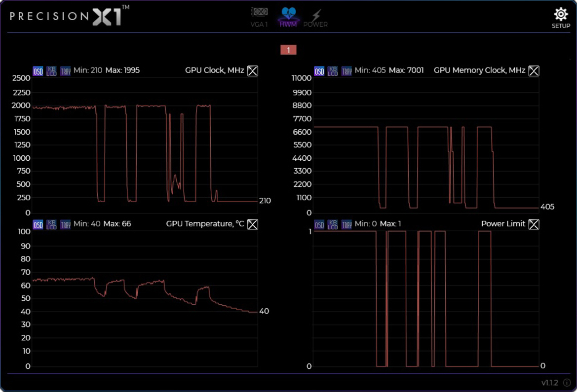The height and width of the screenshot is (392, 577).
Task: Toggle OSD for Power Limit graph
Action: tap(319, 224)
